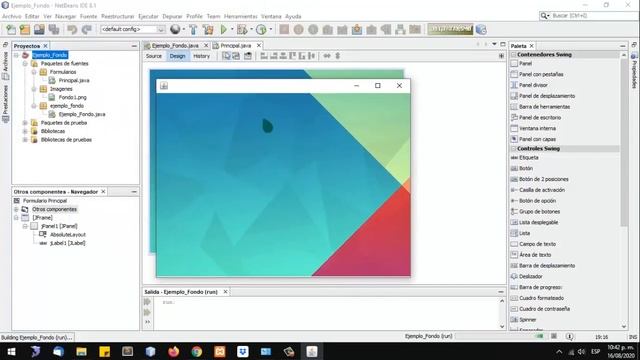Click the Selection Mode icon in designer toolbar
This screenshot has width=640, height=360.
tap(226, 56)
